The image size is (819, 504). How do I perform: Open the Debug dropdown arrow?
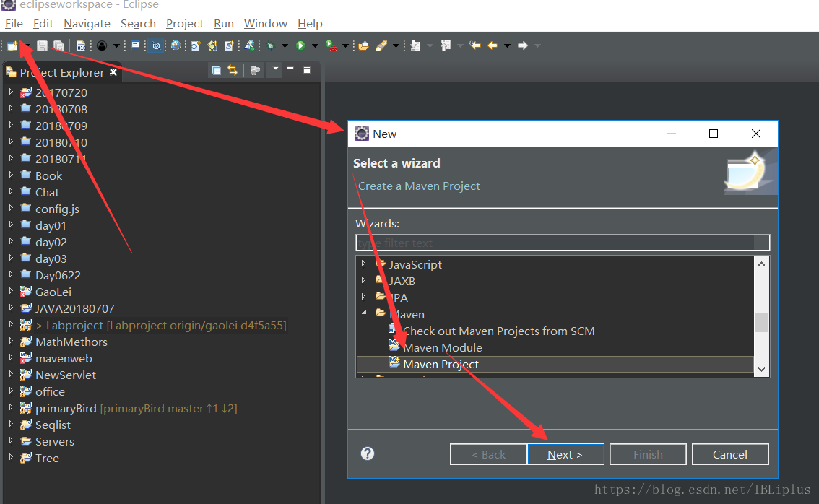pos(285,46)
